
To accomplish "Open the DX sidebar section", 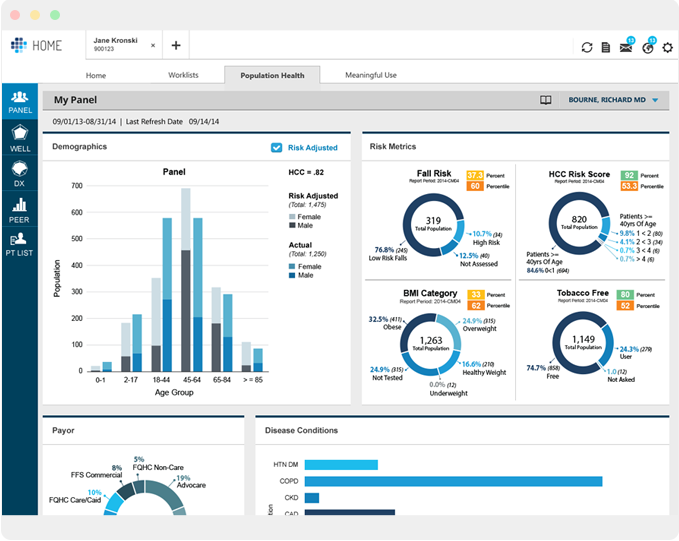I will (x=19, y=173).
